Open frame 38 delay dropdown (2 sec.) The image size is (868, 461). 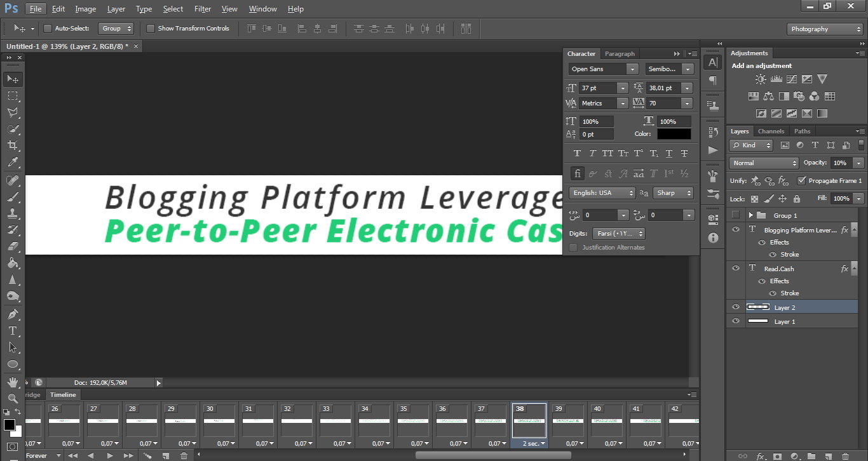click(534, 443)
